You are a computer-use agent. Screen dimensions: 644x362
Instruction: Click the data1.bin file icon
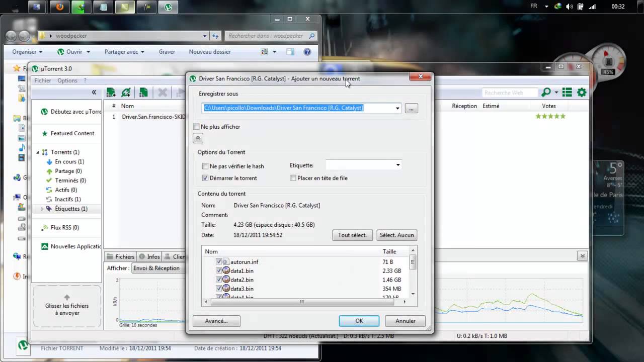click(226, 270)
